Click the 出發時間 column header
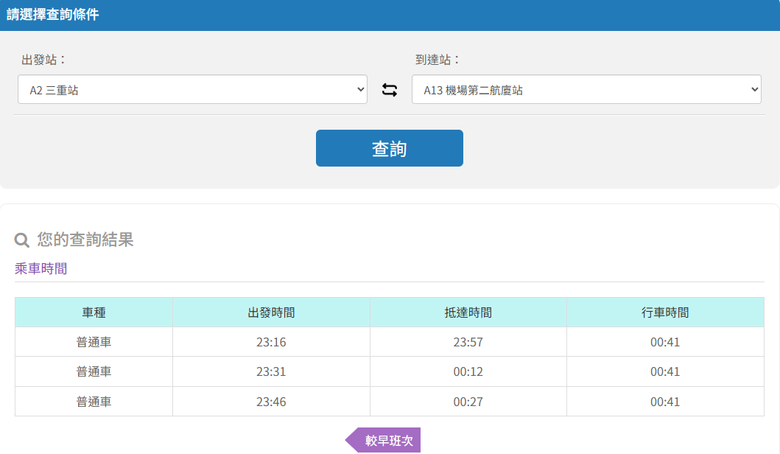This screenshot has width=780, height=454. coord(271,312)
